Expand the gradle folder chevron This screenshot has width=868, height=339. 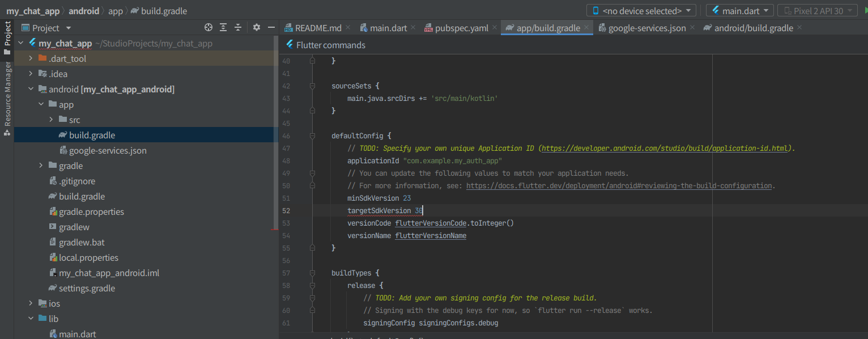pyautogui.click(x=41, y=166)
